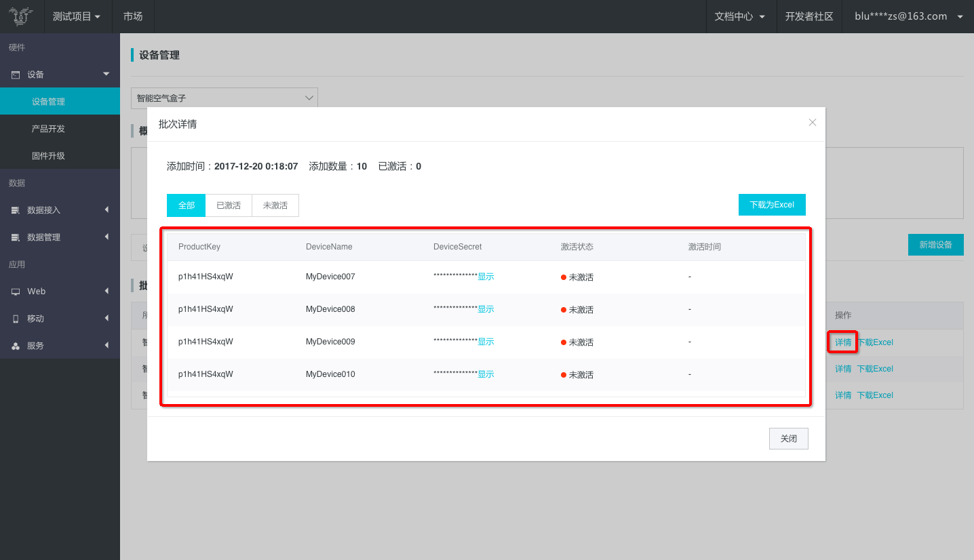974x560 pixels.
Task: Open 详情 link in third batch row
Action: click(x=843, y=395)
